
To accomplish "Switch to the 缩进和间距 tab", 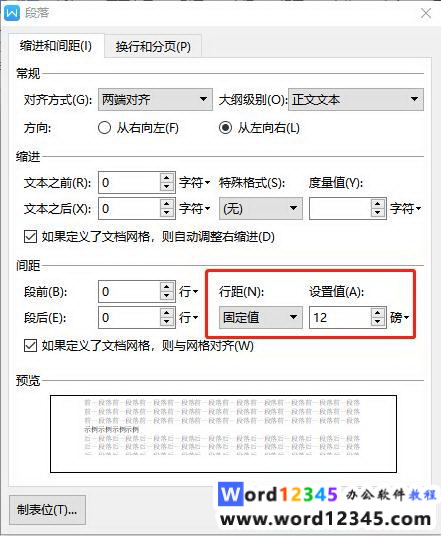I will coord(56,46).
